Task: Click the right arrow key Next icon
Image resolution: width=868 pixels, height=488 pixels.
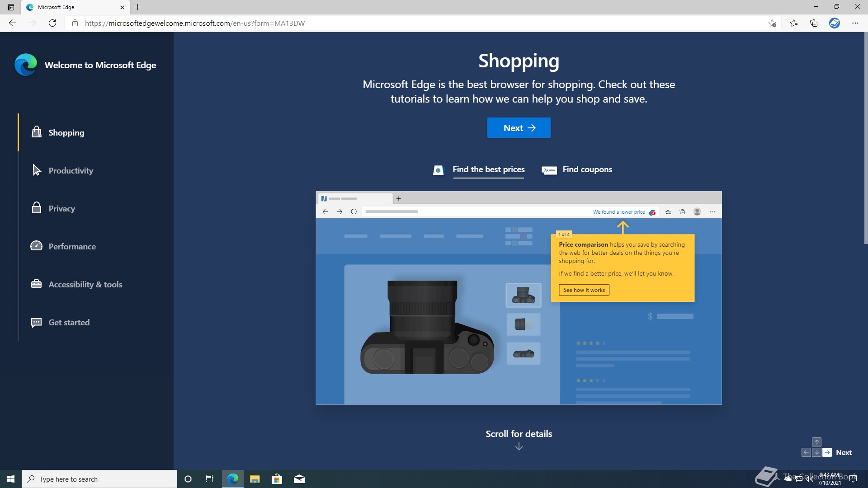Action: point(827,452)
